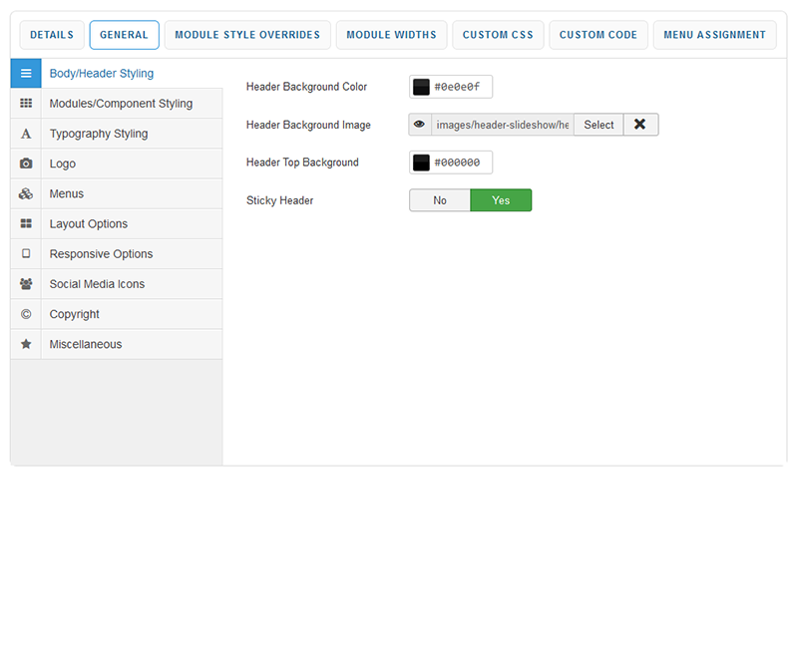798x672 pixels.
Task: Go to the Menu Assignment tab
Action: pos(714,35)
